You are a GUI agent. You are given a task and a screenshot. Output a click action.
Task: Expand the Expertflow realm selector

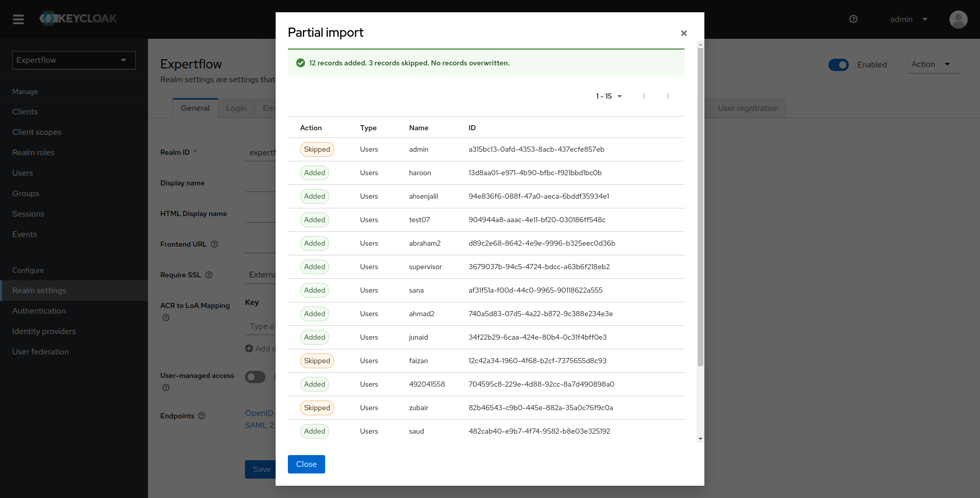point(73,60)
